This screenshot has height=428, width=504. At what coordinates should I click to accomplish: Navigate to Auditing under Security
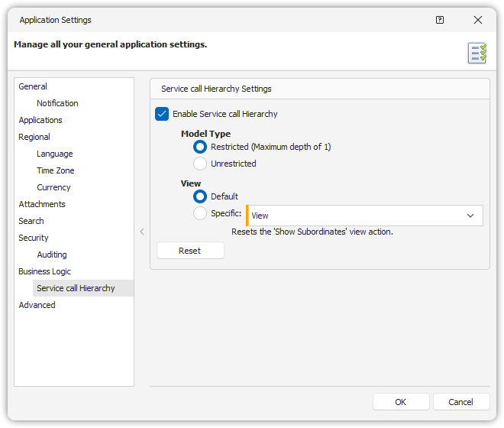pyautogui.click(x=52, y=255)
